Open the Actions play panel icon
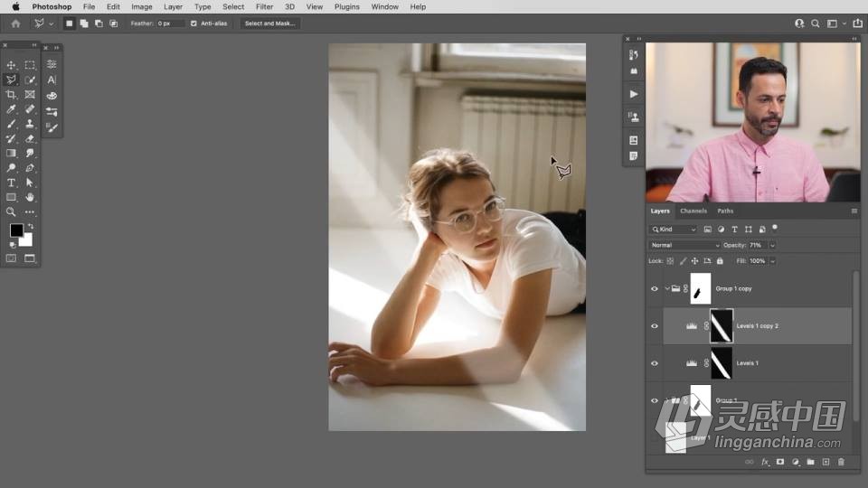 [x=634, y=94]
